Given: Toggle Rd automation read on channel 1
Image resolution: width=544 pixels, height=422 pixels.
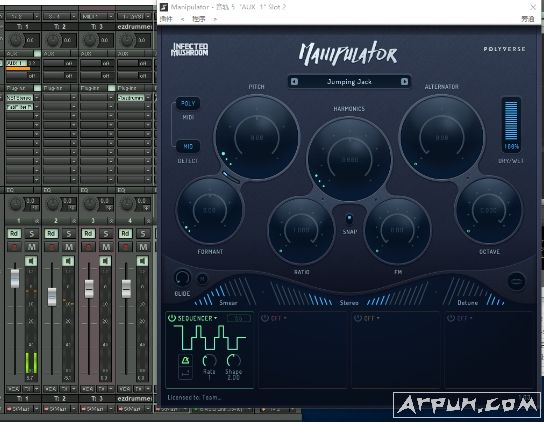Looking at the screenshot, I should click(14, 234).
